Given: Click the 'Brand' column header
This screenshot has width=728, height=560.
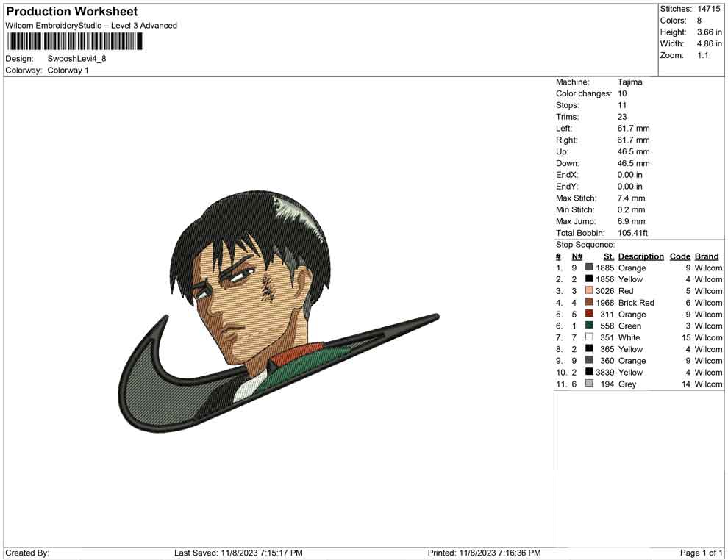Looking at the screenshot, I should tap(707, 256).
